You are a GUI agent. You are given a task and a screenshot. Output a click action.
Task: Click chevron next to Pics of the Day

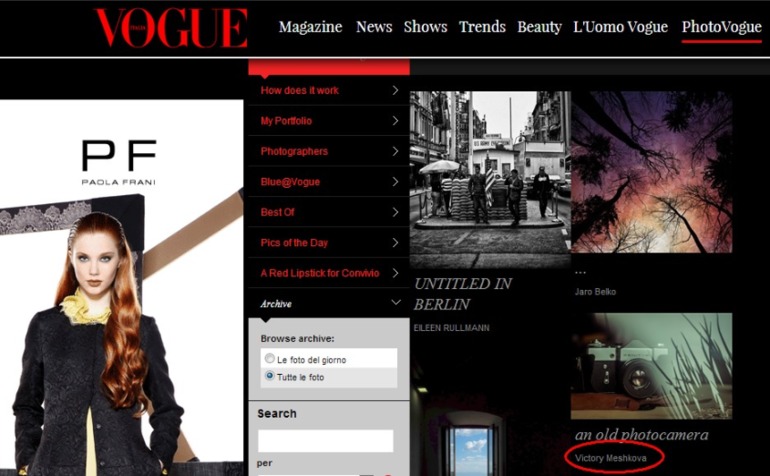tap(395, 243)
